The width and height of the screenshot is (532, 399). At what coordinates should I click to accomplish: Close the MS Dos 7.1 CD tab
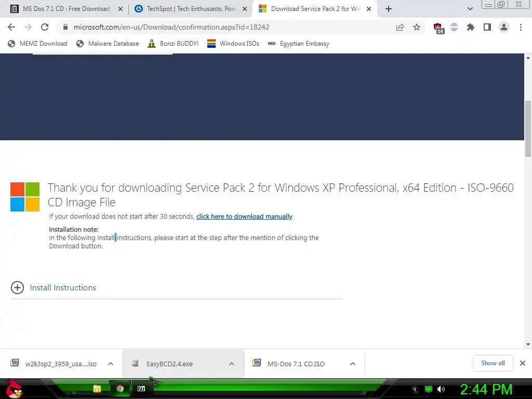pyautogui.click(x=121, y=9)
